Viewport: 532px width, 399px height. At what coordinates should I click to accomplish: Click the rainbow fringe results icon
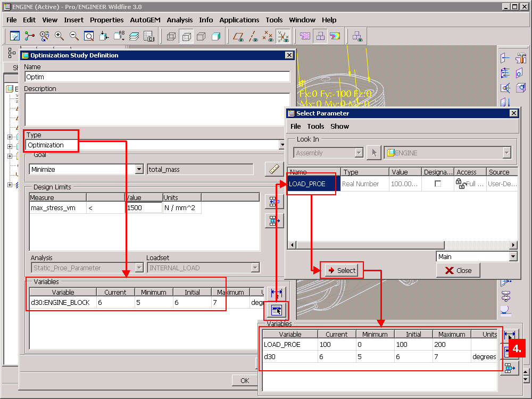[x=335, y=36]
